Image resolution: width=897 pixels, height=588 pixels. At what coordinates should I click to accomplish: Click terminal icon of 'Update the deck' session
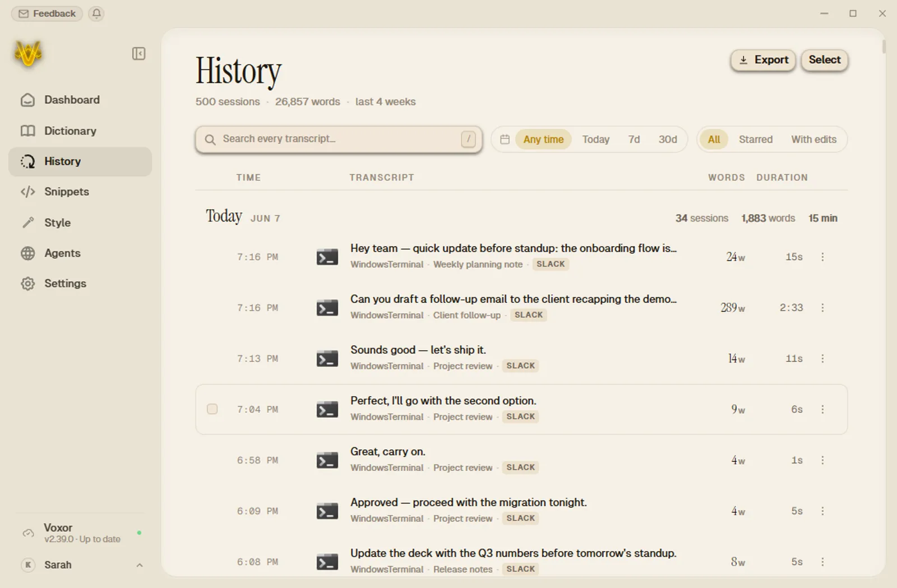click(327, 562)
